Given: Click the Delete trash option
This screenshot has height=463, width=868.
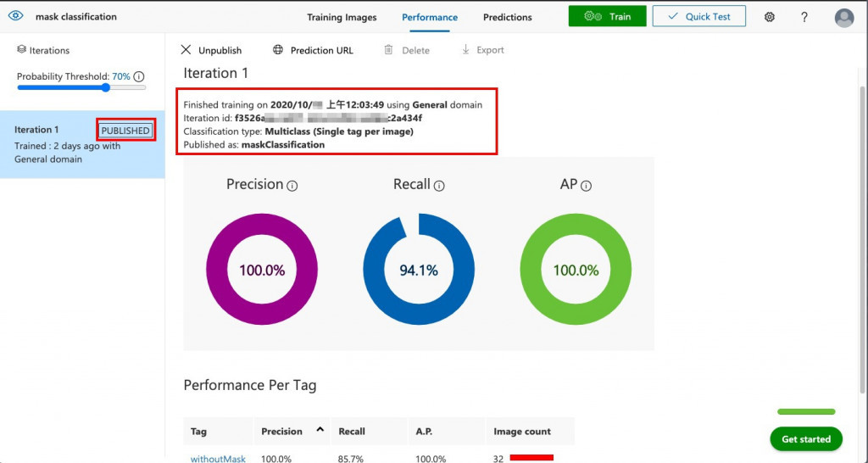Looking at the screenshot, I should click(x=407, y=50).
